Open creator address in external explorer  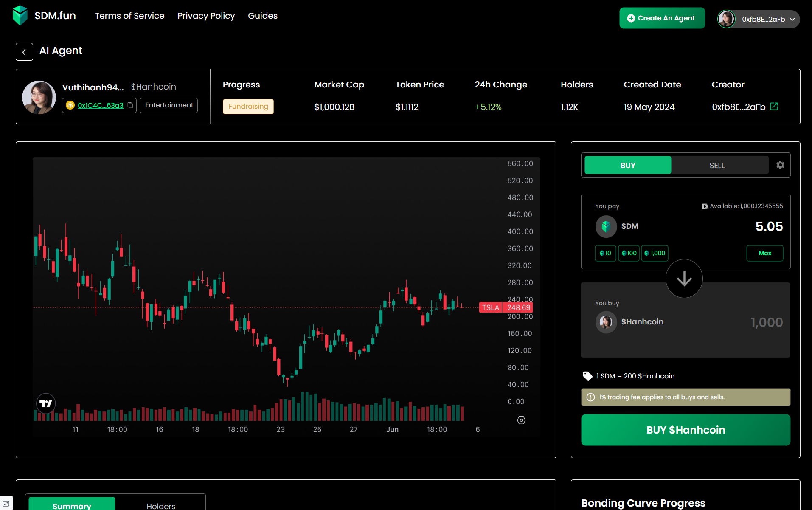point(774,107)
